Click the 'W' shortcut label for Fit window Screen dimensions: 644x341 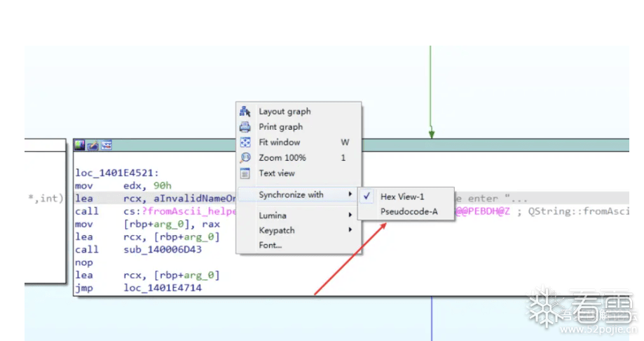pos(345,142)
